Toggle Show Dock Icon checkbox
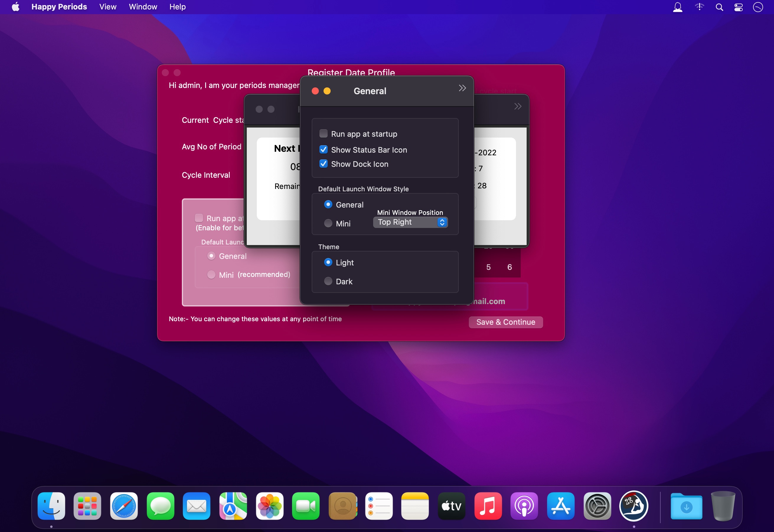Viewport: 774px width, 532px height. click(x=323, y=164)
